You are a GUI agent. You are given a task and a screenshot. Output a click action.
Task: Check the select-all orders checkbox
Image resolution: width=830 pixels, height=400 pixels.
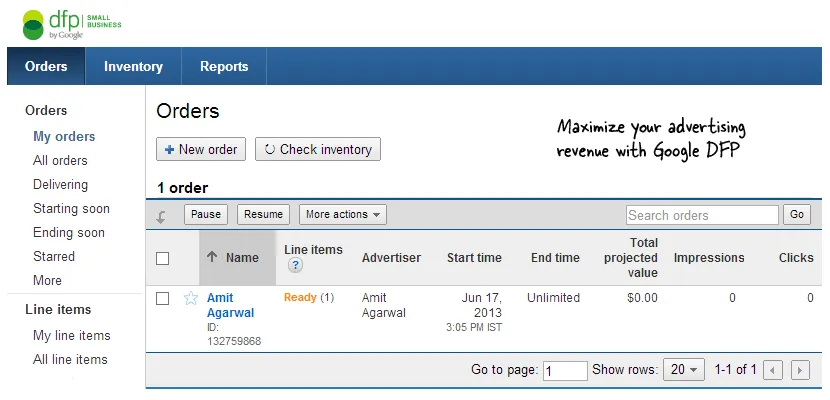(x=163, y=258)
